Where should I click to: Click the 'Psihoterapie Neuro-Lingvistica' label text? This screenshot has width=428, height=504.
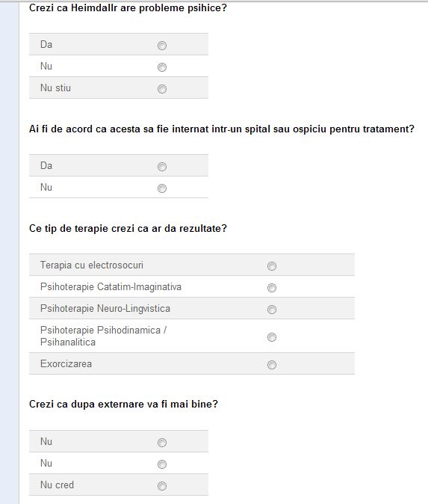(x=105, y=309)
